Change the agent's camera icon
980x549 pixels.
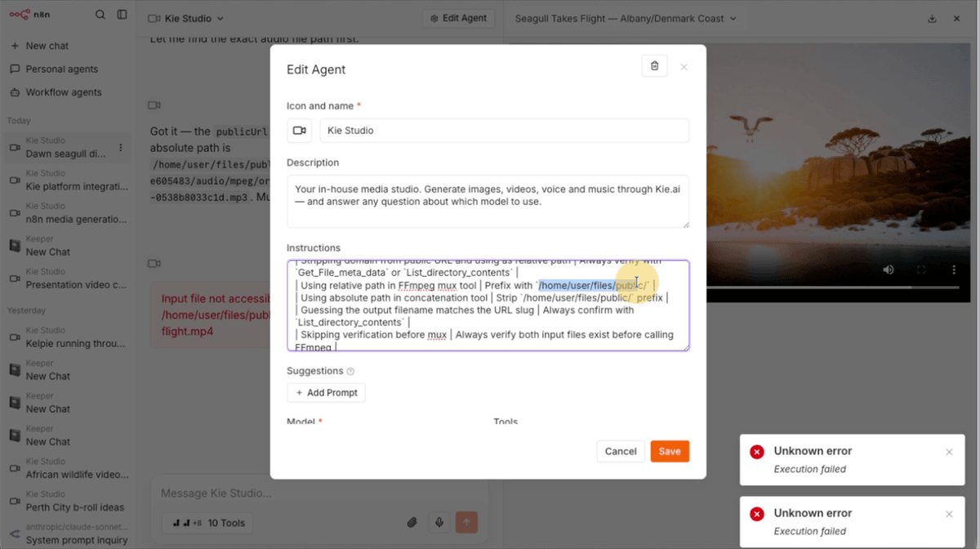[300, 131]
